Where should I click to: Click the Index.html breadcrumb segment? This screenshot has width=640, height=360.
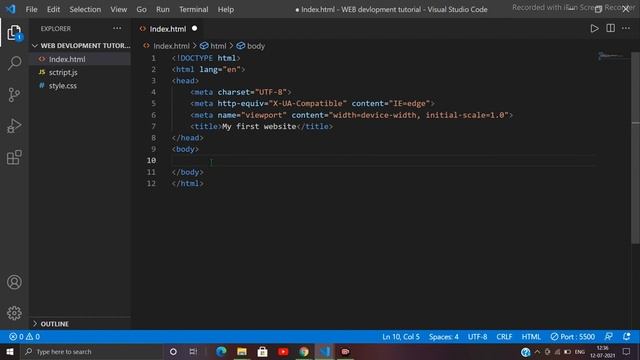pos(167,46)
